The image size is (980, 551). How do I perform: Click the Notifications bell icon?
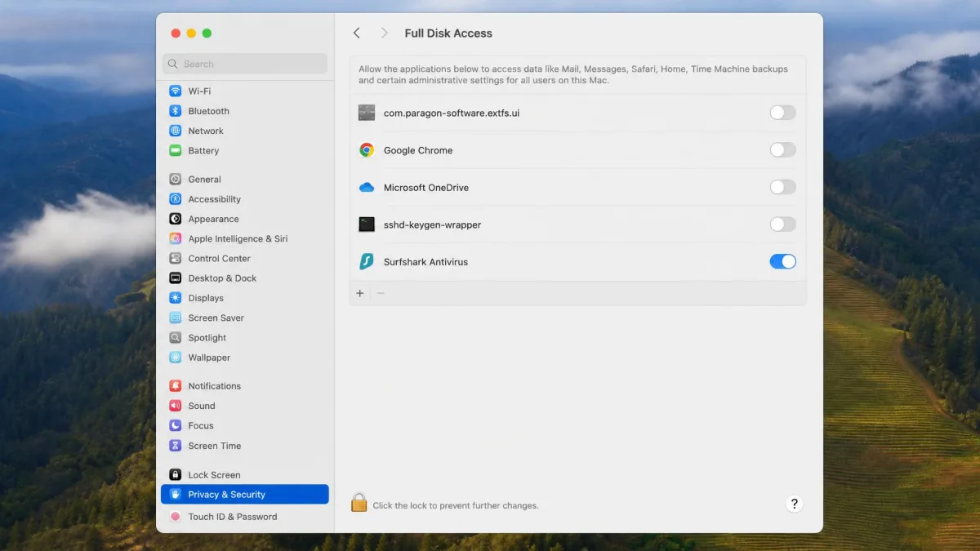175,386
